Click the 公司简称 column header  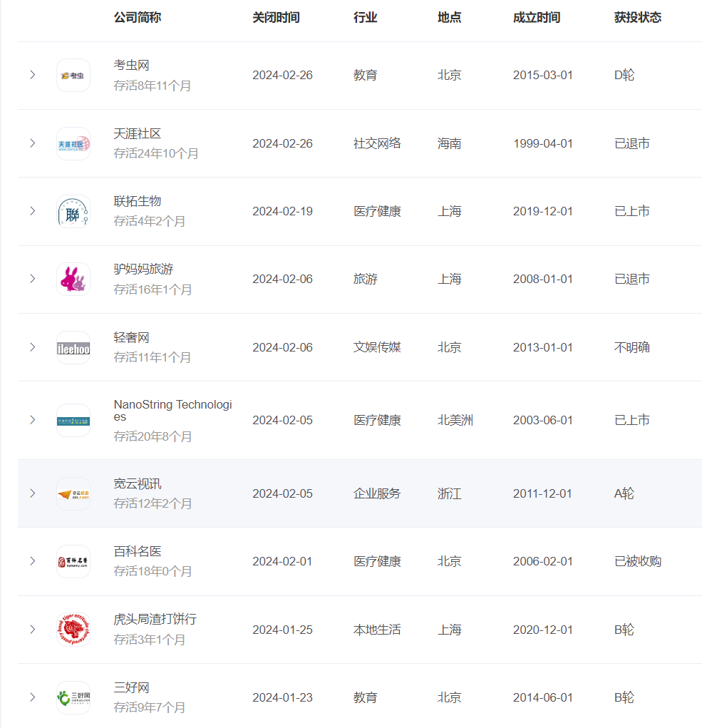(138, 18)
